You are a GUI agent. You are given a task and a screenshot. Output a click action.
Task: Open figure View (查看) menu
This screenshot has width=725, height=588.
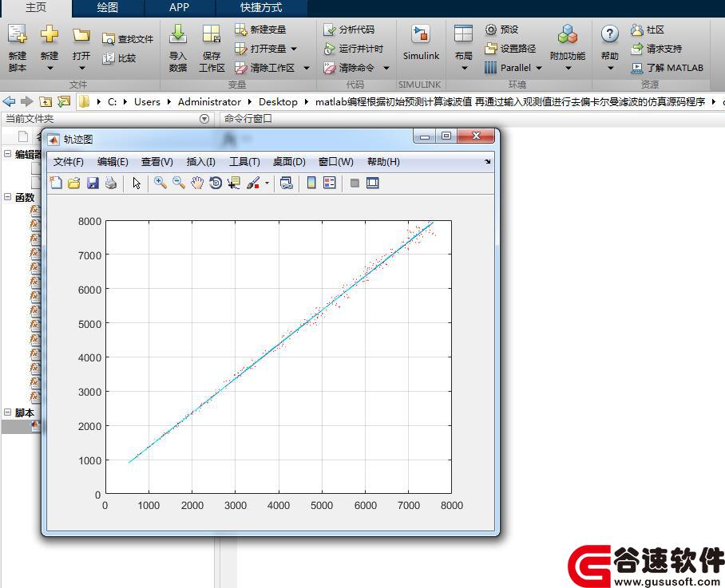coord(157,162)
